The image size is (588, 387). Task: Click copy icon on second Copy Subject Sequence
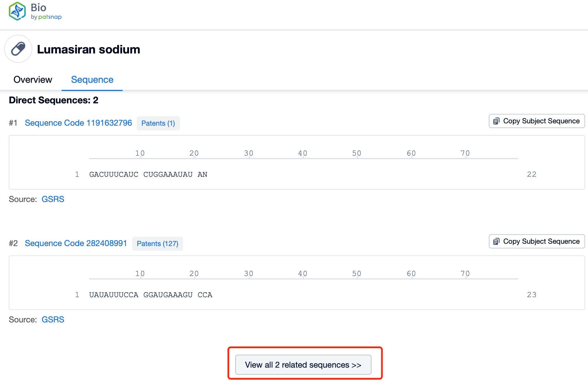496,241
